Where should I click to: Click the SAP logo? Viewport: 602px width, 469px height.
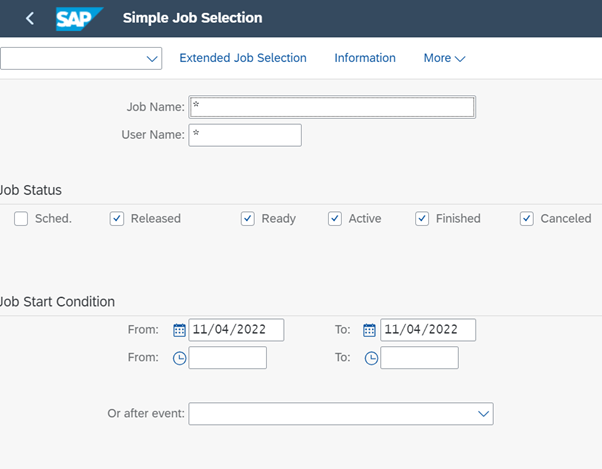80,18
